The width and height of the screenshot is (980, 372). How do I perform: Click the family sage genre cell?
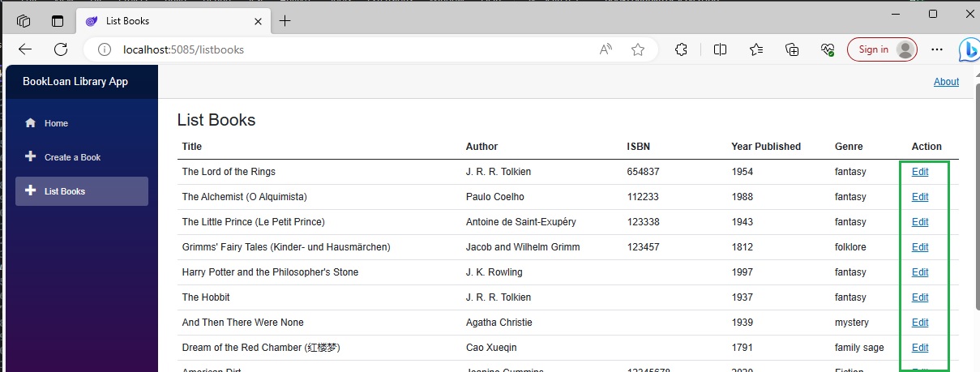click(859, 348)
